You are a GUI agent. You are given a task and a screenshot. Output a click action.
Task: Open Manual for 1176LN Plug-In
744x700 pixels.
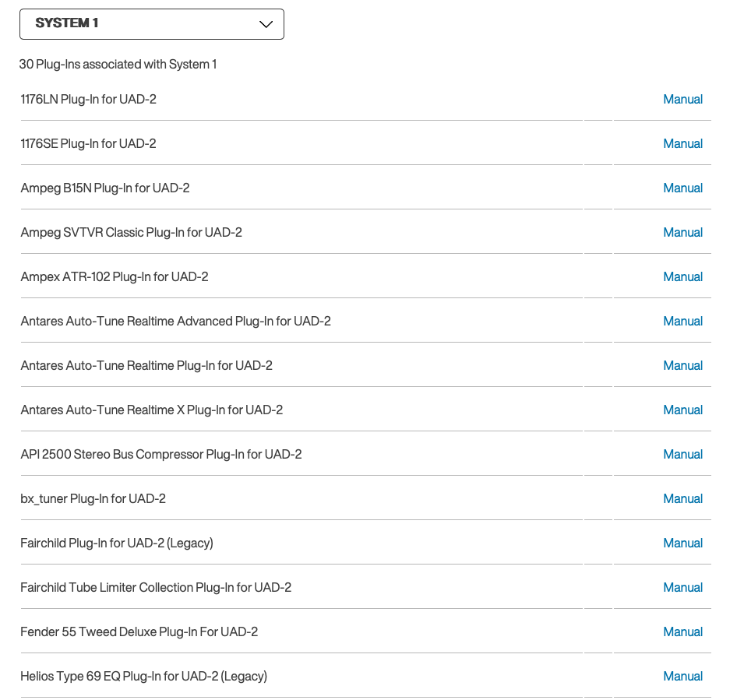[682, 100]
